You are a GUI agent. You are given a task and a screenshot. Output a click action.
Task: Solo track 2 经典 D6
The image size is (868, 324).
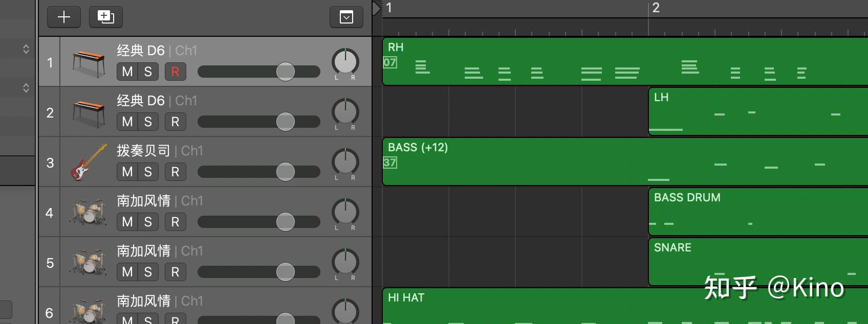coord(148,122)
